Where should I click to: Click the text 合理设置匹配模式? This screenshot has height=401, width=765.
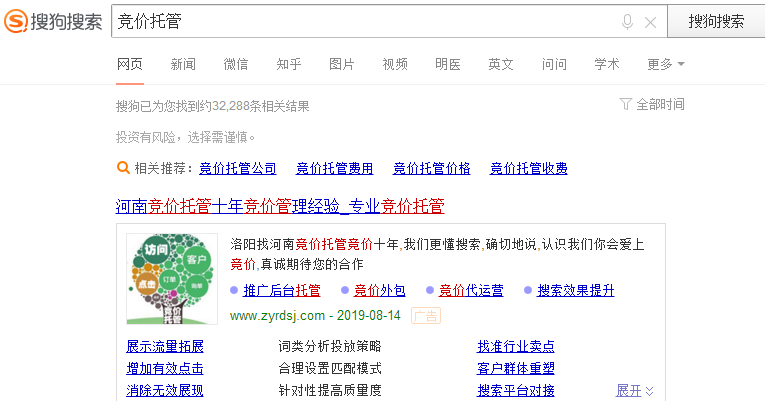click(330, 368)
